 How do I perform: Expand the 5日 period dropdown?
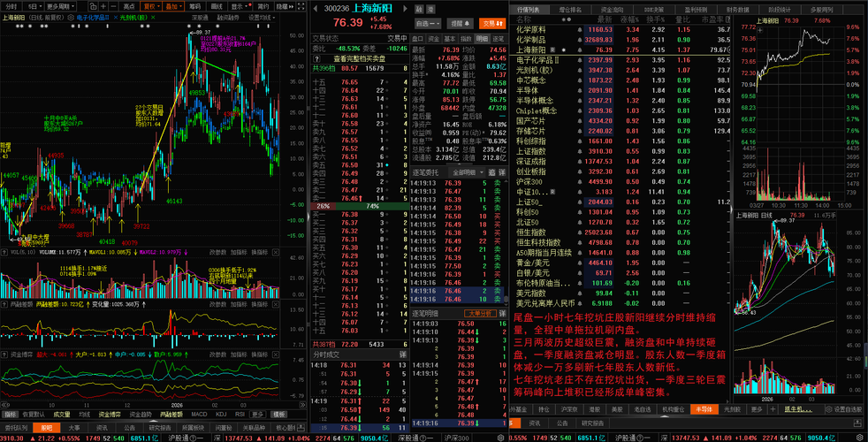pos(34,7)
